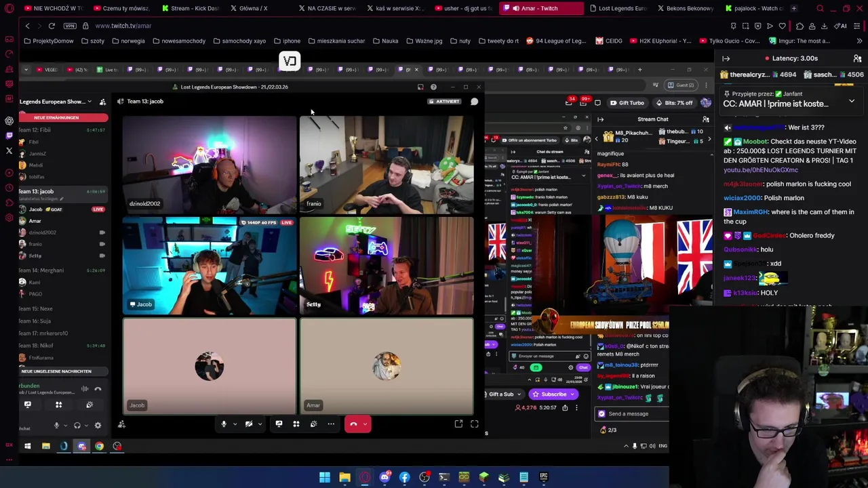Focus franio video tile
Viewport: 868px width, 488px height.
pyautogui.click(x=387, y=165)
